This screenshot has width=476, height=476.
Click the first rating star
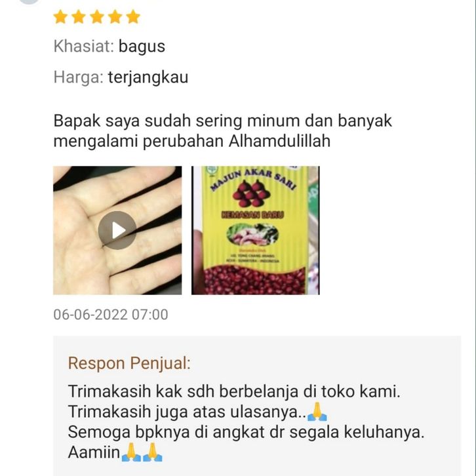point(60,16)
